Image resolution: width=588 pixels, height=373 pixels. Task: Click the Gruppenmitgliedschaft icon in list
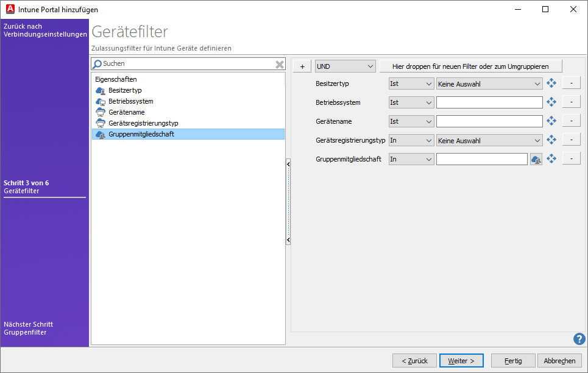pyautogui.click(x=101, y=134)
